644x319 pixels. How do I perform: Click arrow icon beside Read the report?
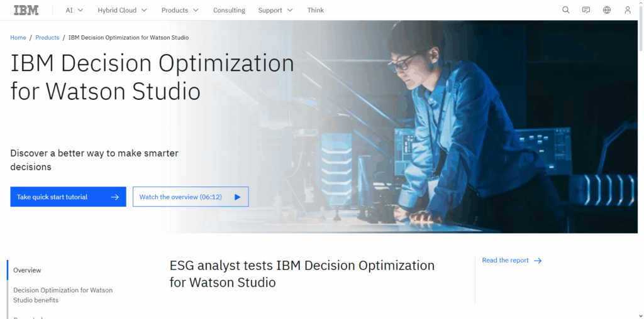(x=538, y=261)
